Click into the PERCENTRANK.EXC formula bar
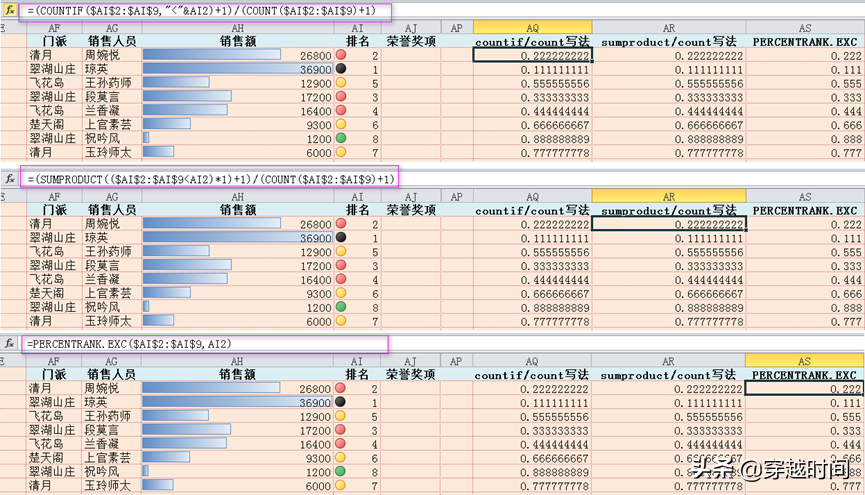The width and height of the screenshot is (865, 495). point(205,344)
